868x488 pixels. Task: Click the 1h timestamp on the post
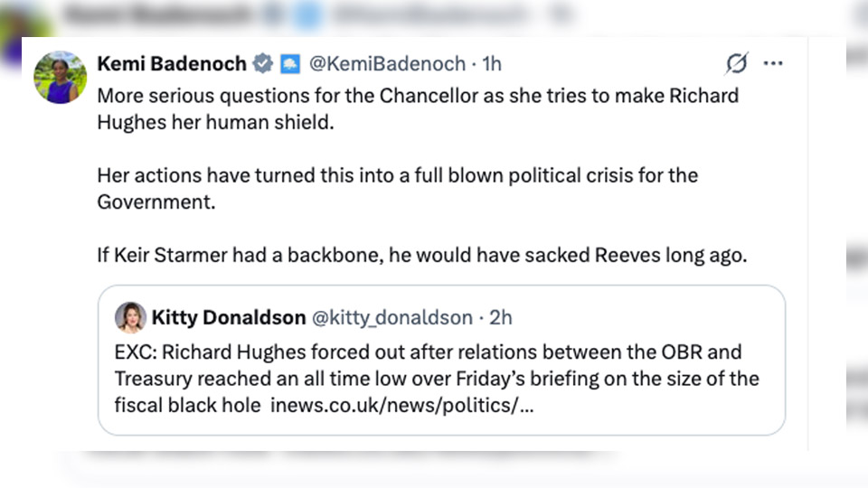coord(492,63)
